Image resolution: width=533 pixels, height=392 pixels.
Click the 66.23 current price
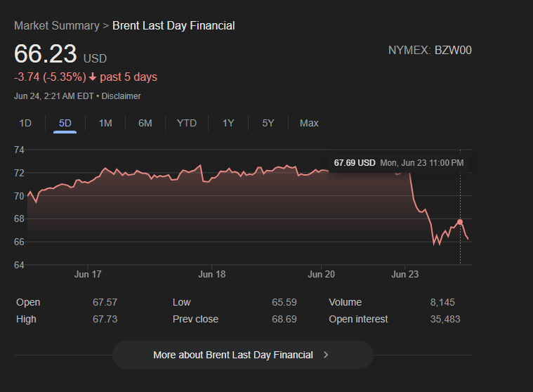[x=46, y=53]
